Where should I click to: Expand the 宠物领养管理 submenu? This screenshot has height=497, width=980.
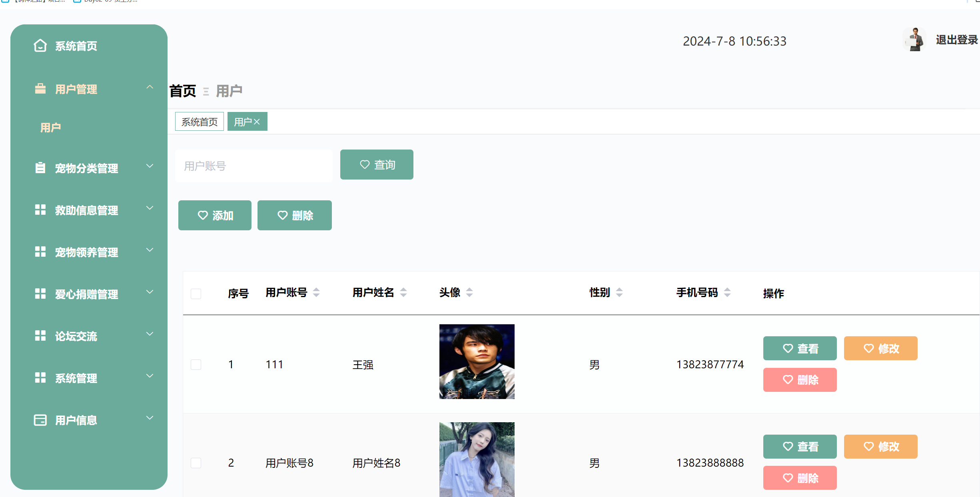click(x=150, y=250)
